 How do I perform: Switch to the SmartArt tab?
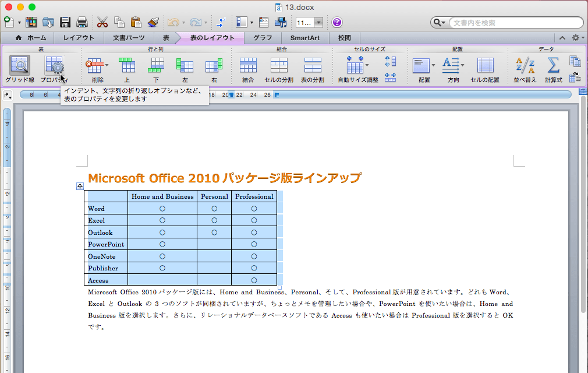pos(305,38)
